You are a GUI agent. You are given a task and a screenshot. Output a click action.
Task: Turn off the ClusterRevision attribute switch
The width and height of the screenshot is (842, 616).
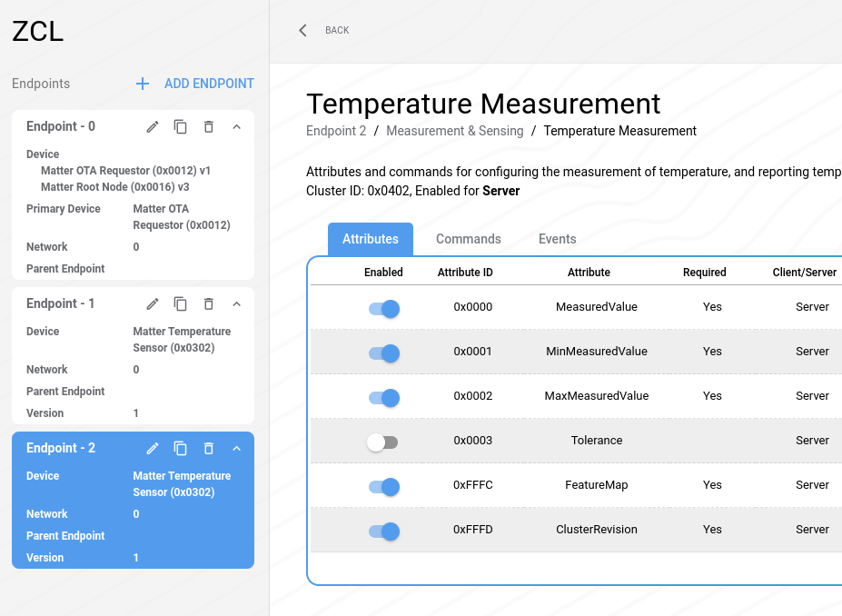tap(383, 532)
